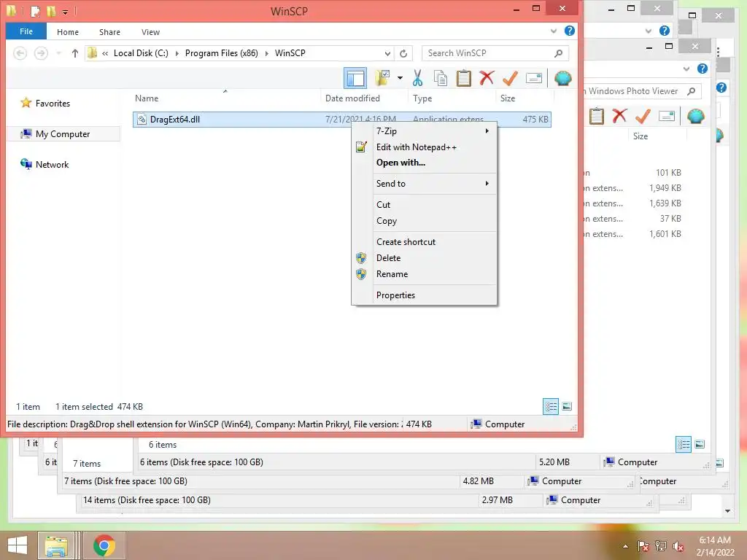747x560 pixels.
Task: Select the DragExt64.dll file name
Action: (x=175, y=120)
